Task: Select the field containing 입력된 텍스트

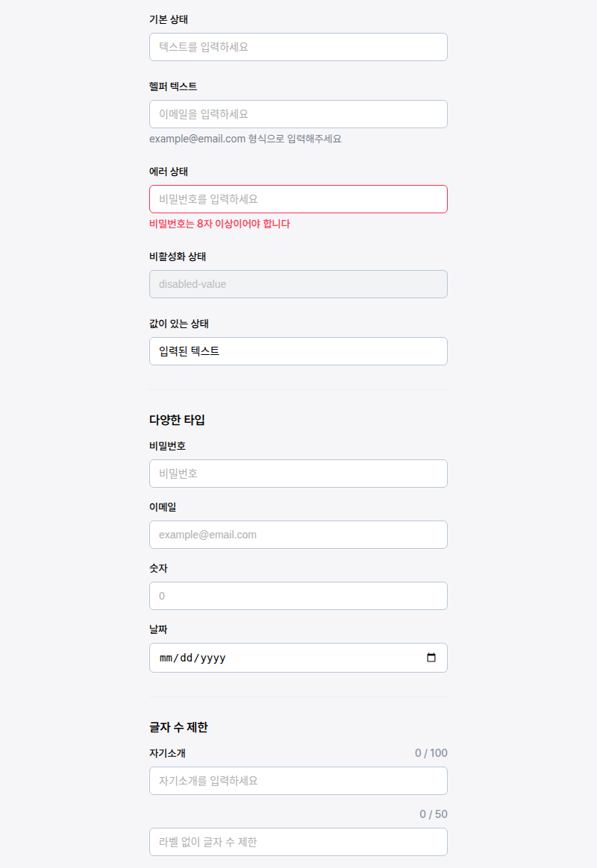Action: tap(298, 351)
